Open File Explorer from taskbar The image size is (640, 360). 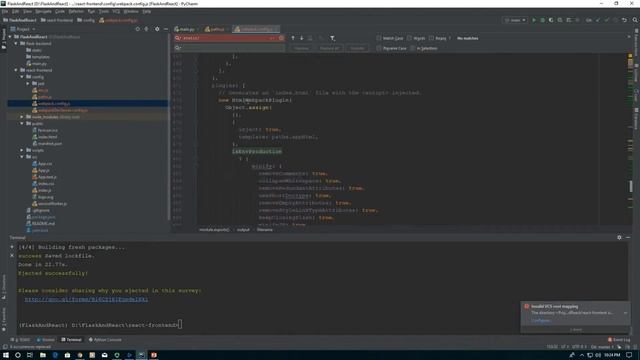pos(42,355)
